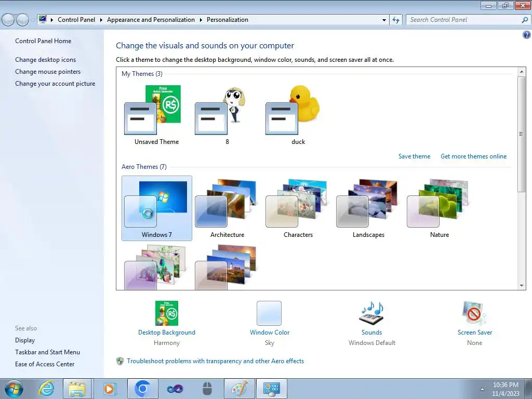Click the Back navigation button
Screen dimensions: 532x399
(x=8, y=20)
